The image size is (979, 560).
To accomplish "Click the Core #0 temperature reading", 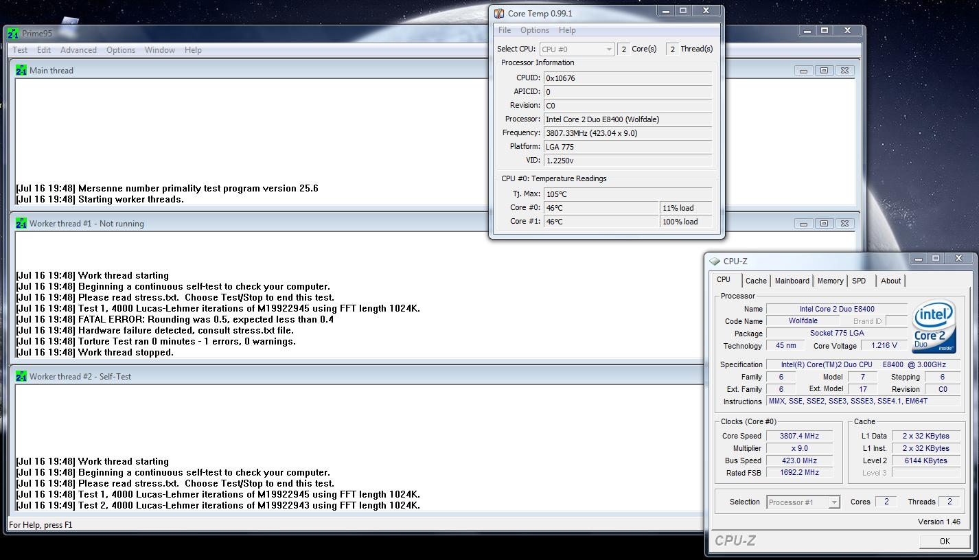I will point(601,208).
